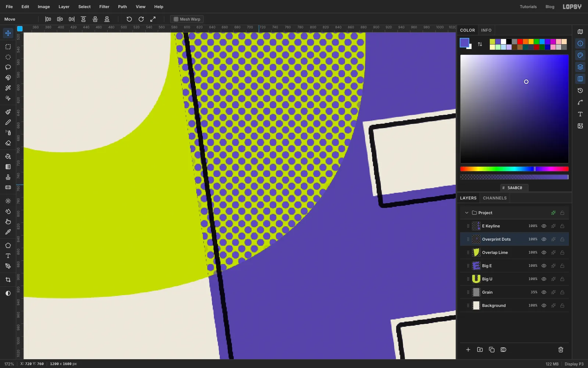Select the Paint Bucket tool
The image size is (588, 368).
[x=8, y=156]
